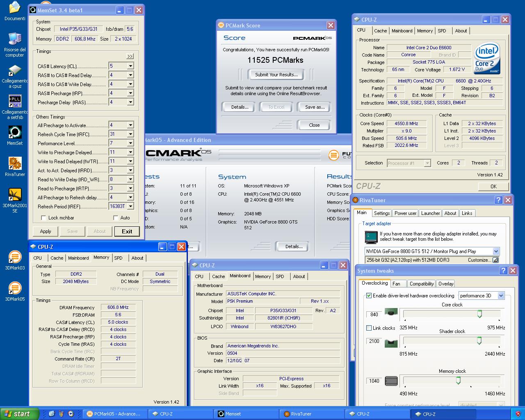Click Details button in PCMark Score dialog
525x420 pixels.
point(240,107)
